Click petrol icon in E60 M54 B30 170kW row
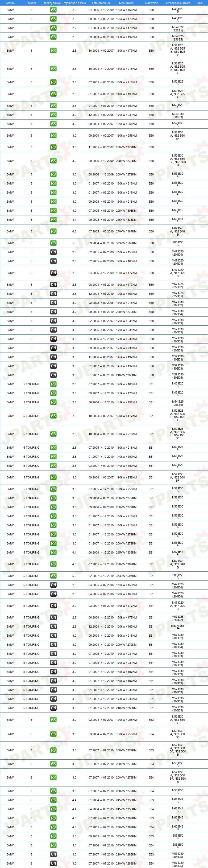 (53, 115)
